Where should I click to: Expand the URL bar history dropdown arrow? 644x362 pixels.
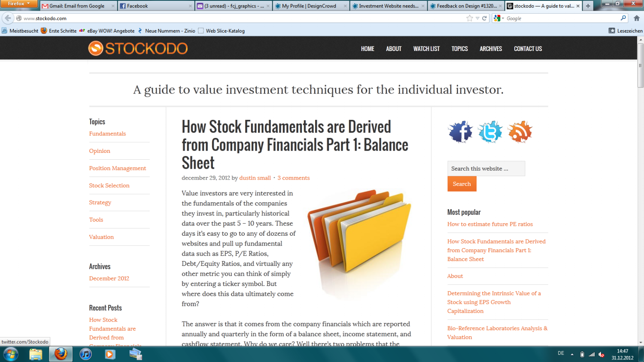point(477,18)
